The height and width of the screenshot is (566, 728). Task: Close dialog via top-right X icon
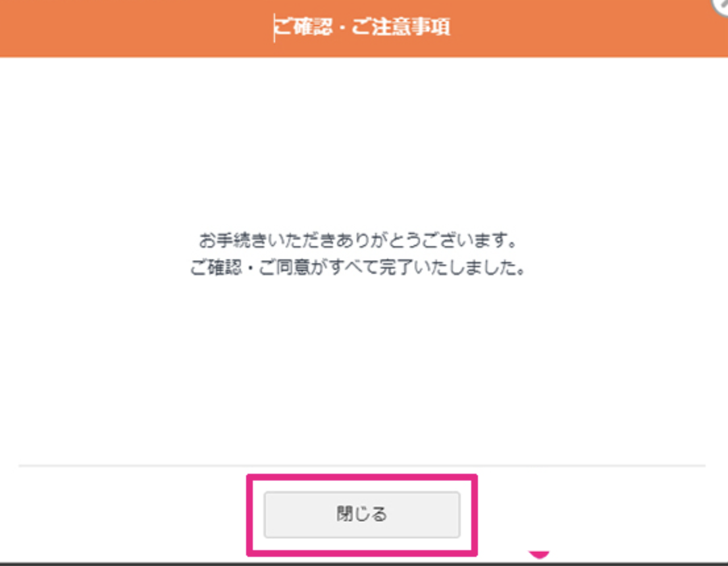(721, 5)
